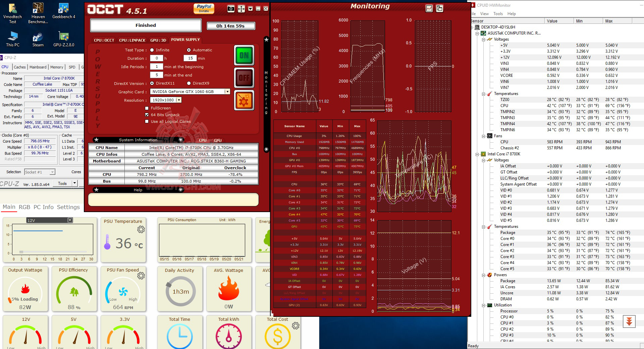Click the star icon beside System Information
The image size is (644, 349).
pyautogui.click(x=96, y=140)
